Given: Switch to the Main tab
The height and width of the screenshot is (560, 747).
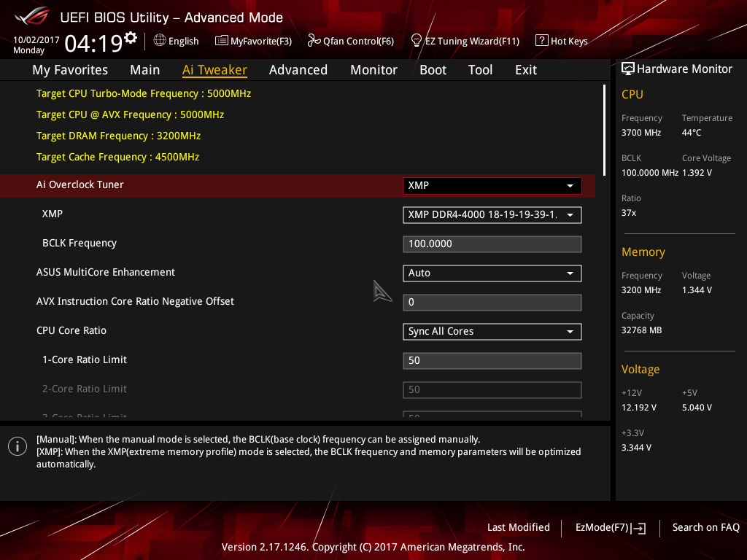Looking at the screenshot, I should 145,70.
